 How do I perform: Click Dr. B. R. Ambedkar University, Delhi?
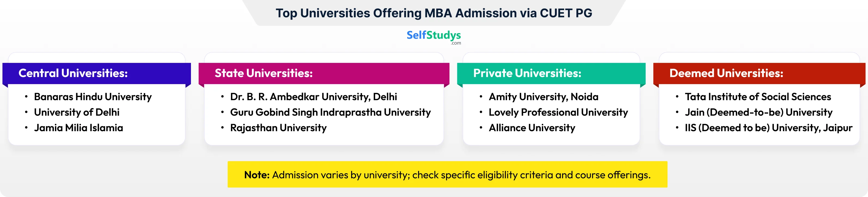point(313,97)
